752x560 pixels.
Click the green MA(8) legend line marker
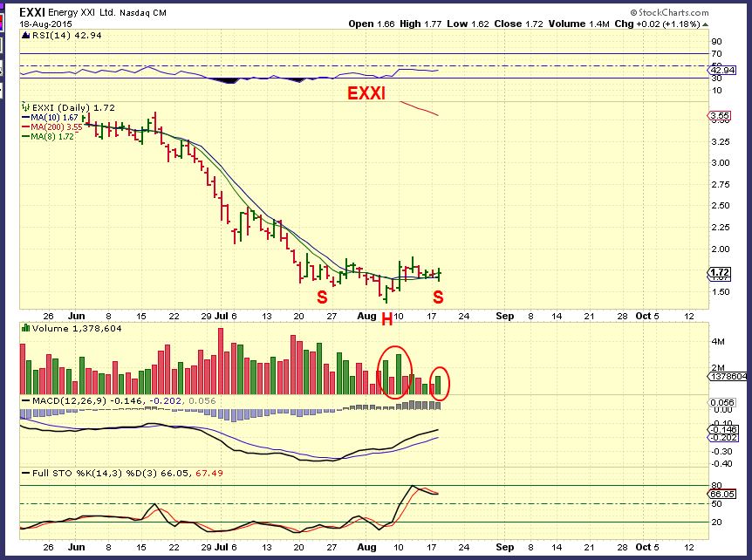point(26,137)
